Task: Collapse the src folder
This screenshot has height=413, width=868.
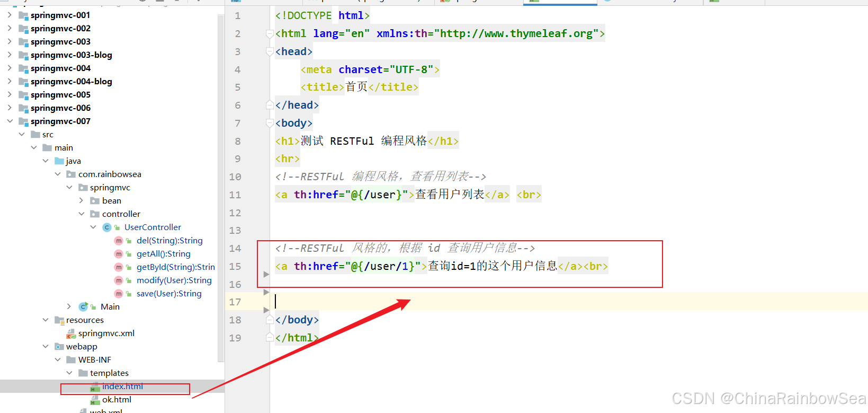Action: tap(22, 134)
